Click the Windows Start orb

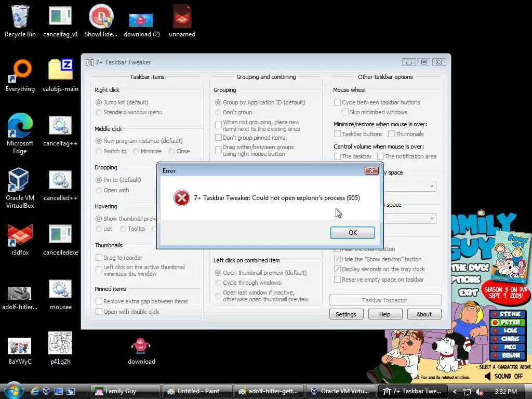tap(14, 391)
